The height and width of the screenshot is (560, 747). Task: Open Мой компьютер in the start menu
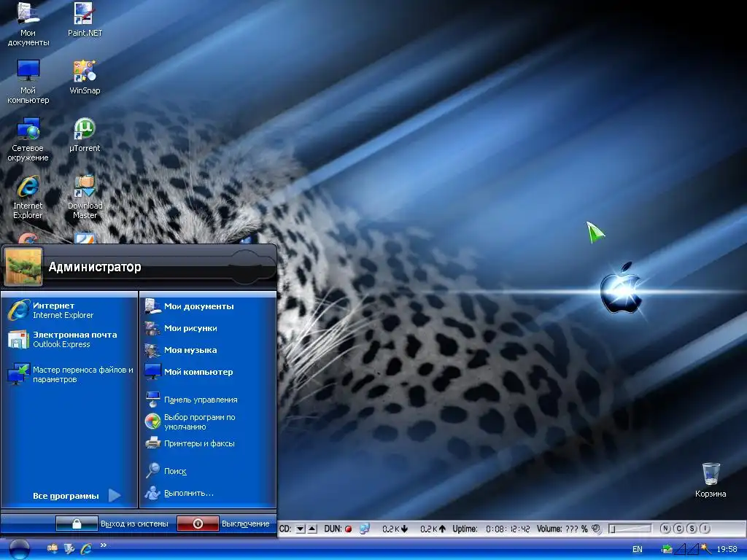(209, 372)
